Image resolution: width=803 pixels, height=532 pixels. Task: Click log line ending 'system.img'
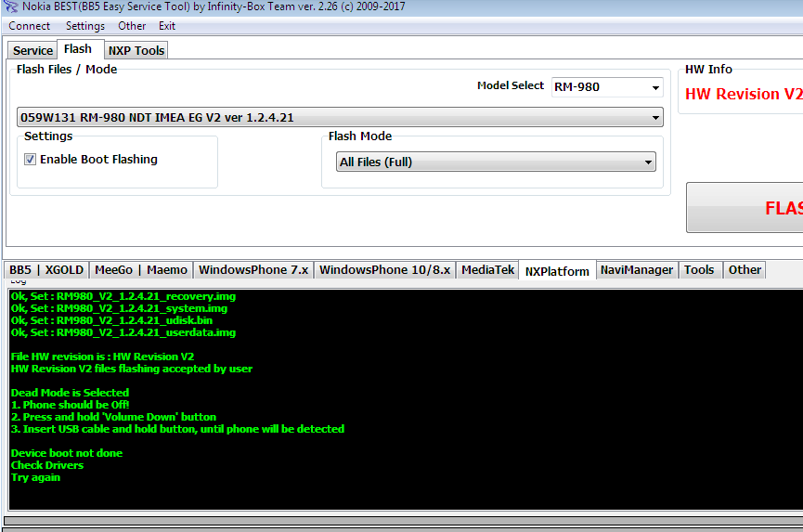coord(119,308)
